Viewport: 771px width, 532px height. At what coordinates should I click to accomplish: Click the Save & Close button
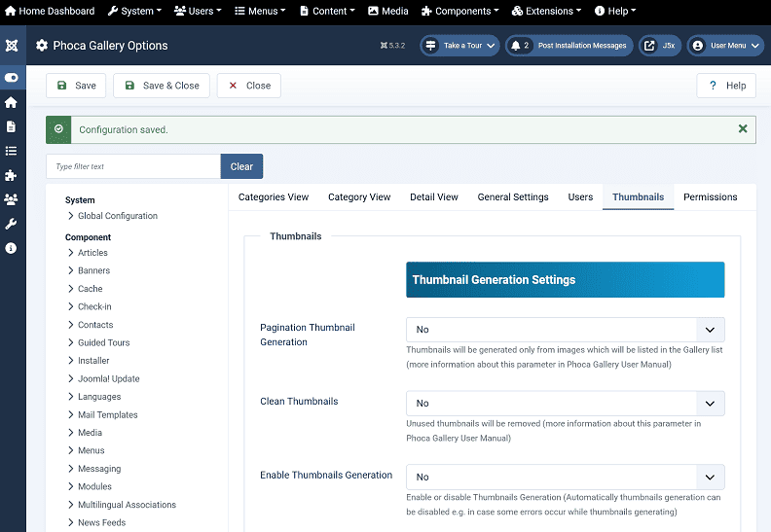[160, 86]
